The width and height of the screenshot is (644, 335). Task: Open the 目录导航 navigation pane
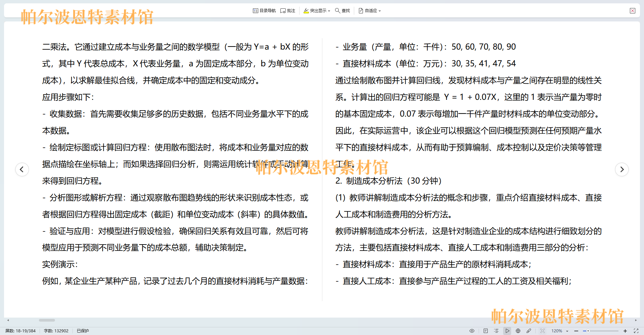click(x=264, y=11)
